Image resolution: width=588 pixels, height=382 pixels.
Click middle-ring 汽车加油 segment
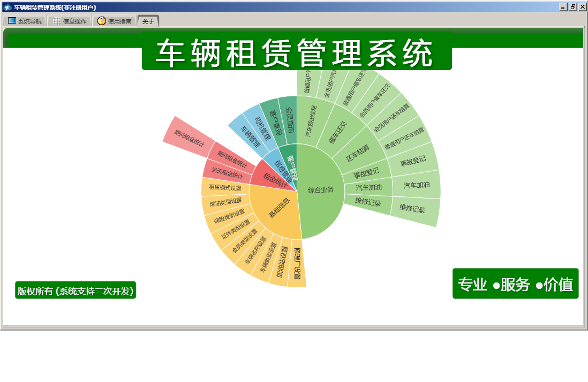368,188
